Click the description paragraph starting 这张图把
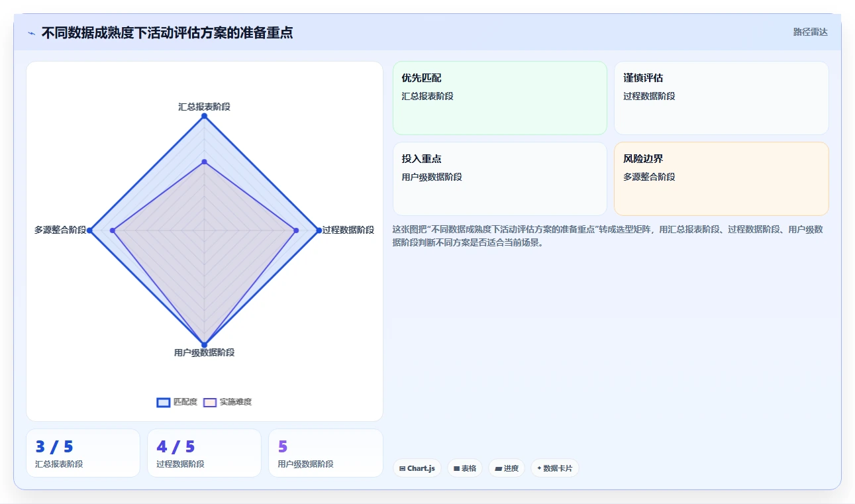Screen dimensions: 855x504 [x=608, y=236]
